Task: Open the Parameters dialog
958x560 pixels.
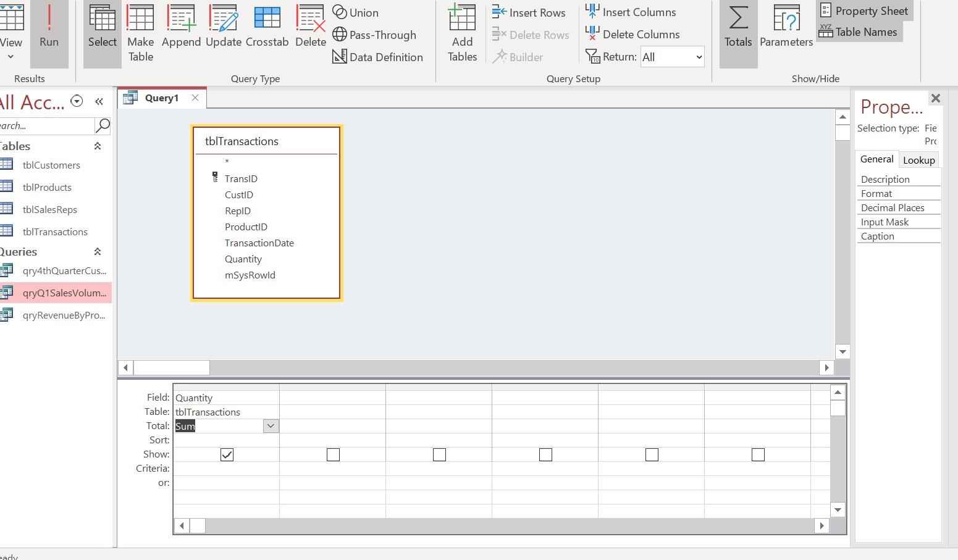Action: [x=786, y=28]
